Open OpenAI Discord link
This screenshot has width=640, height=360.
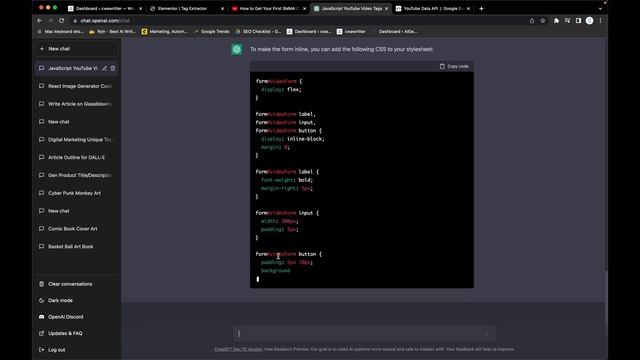pos(77,317)
